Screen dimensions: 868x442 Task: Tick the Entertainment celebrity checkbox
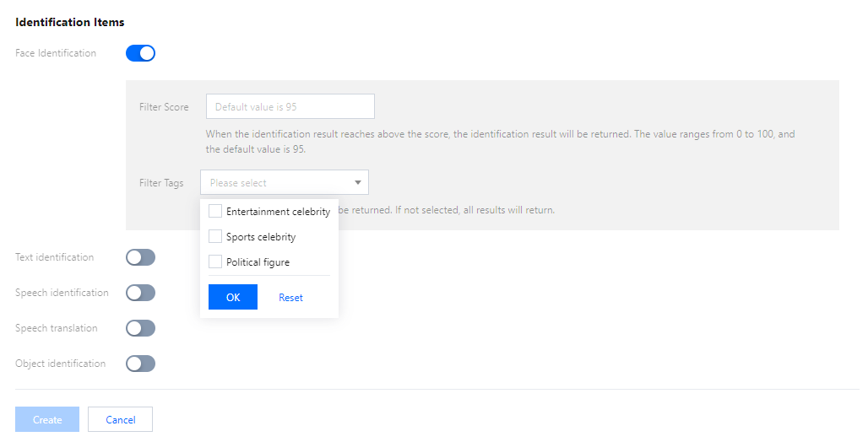215,212
